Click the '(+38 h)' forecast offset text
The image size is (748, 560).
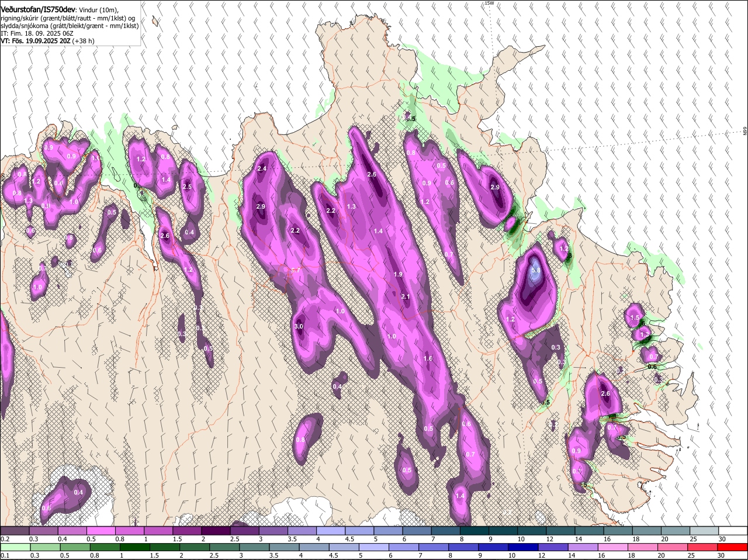click(84, 41)
